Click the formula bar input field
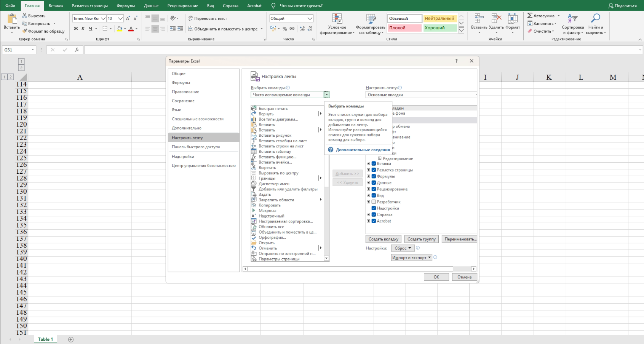 tap(361, 50)
